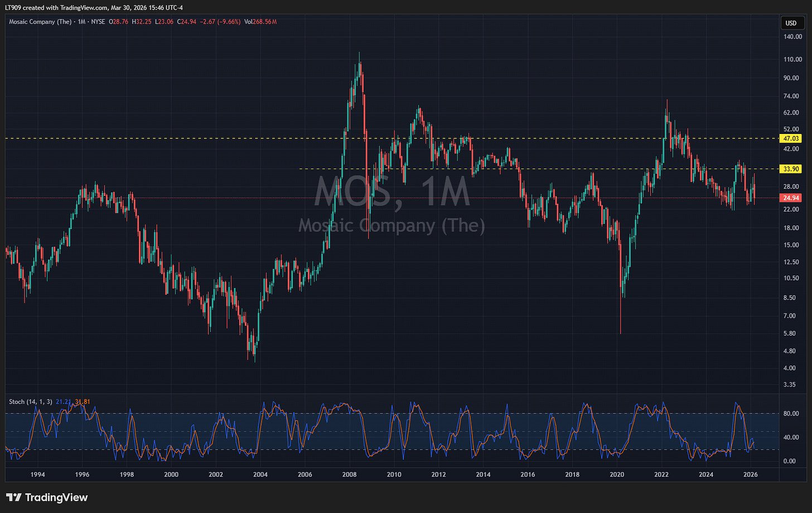The width and height of the screenshot is (812, 513).
Task: Click the 2016 label on time axis
Action: [x=528, y=475]
